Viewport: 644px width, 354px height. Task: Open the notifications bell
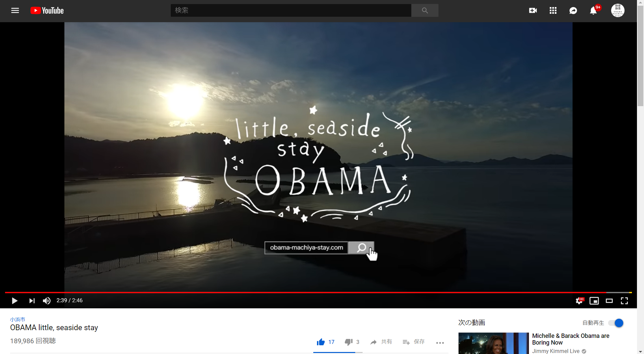(x=593, y=10)
